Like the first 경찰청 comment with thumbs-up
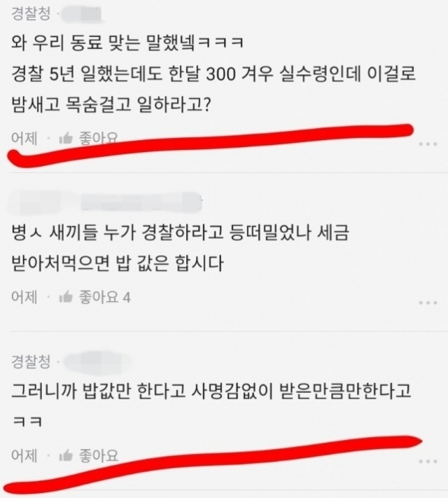The height and width of the screenshot is (498, 448). click(66, 139)
